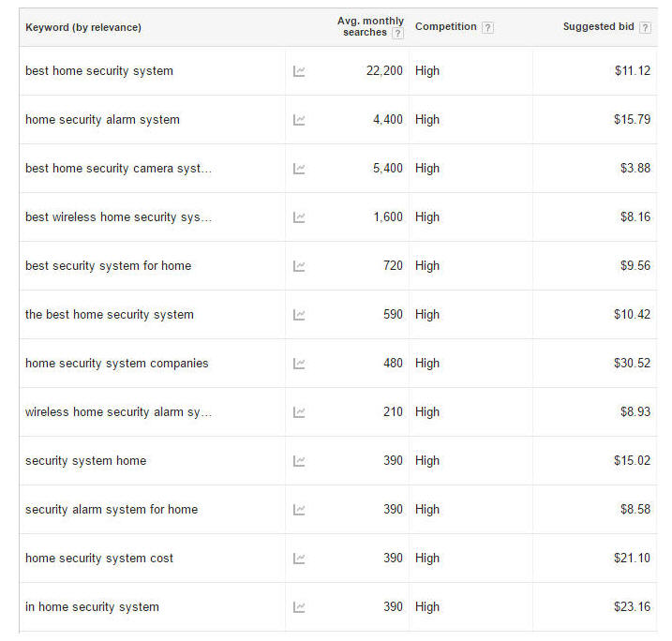The height and width of the screenshot is (641, 672).
Task: Click trend chart icon for best home security system
Action: click(x=299, y=71)
